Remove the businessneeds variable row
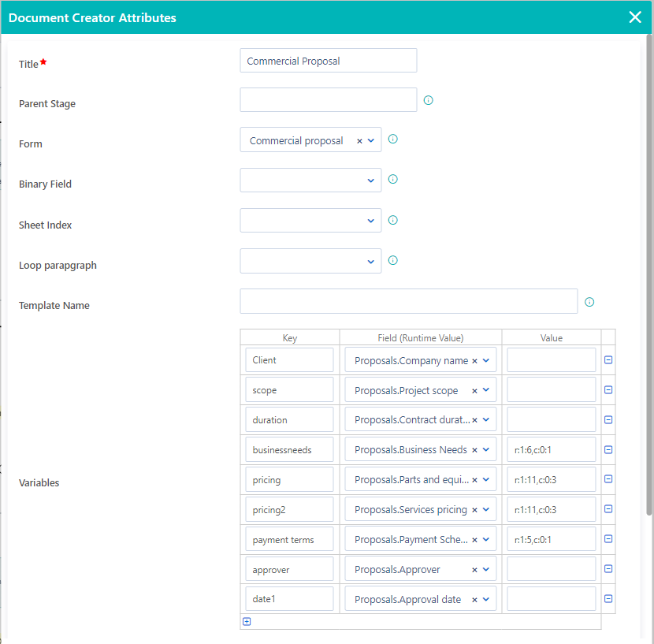This screenshot has width=654, height=644. [608, 449]
